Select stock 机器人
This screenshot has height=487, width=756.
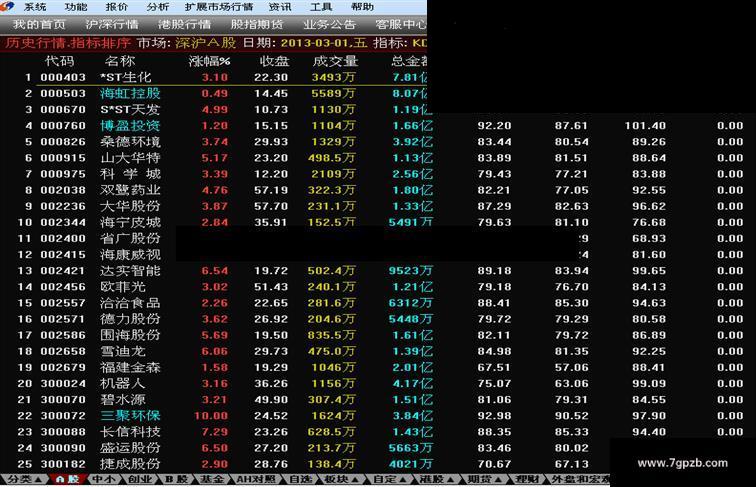pos(123,384)
